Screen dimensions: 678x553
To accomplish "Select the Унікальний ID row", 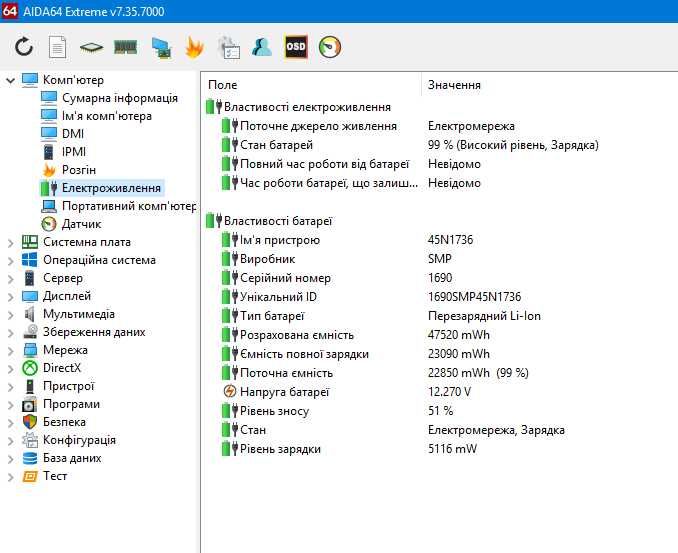I will point(269,297).
